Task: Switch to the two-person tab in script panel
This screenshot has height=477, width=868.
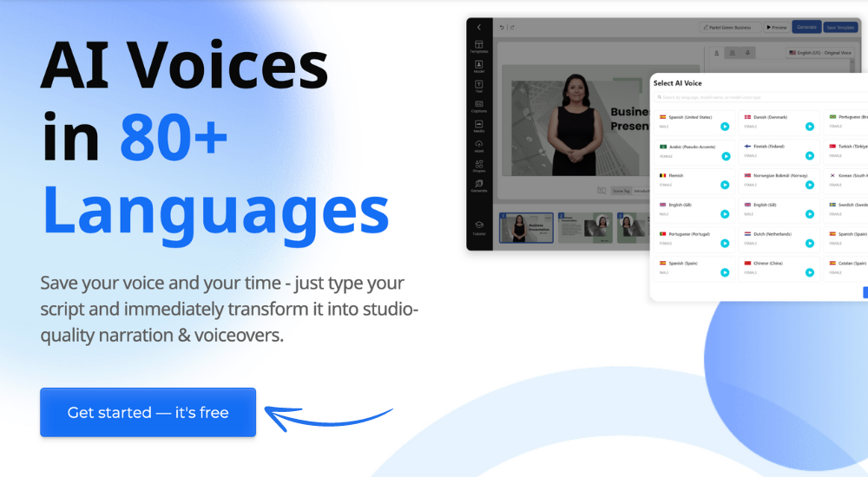Action: click(x=732, y=53)
